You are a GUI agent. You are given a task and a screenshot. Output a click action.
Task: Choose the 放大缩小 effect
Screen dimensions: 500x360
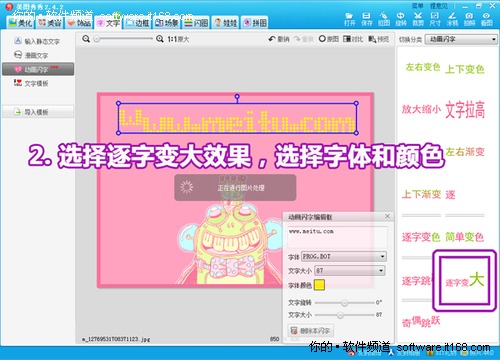click(421, 109)
